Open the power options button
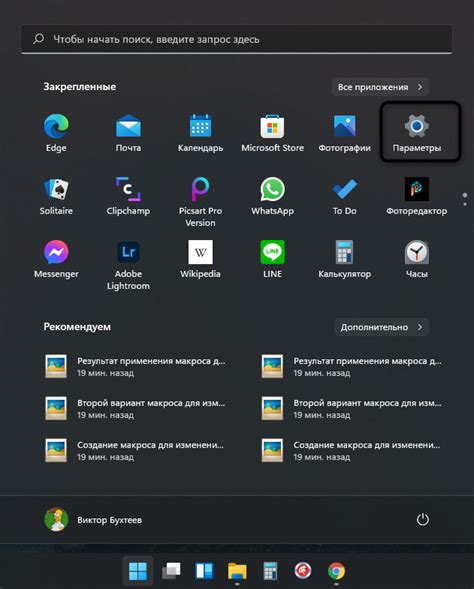 pyautogui.click(x=423, y=520)
